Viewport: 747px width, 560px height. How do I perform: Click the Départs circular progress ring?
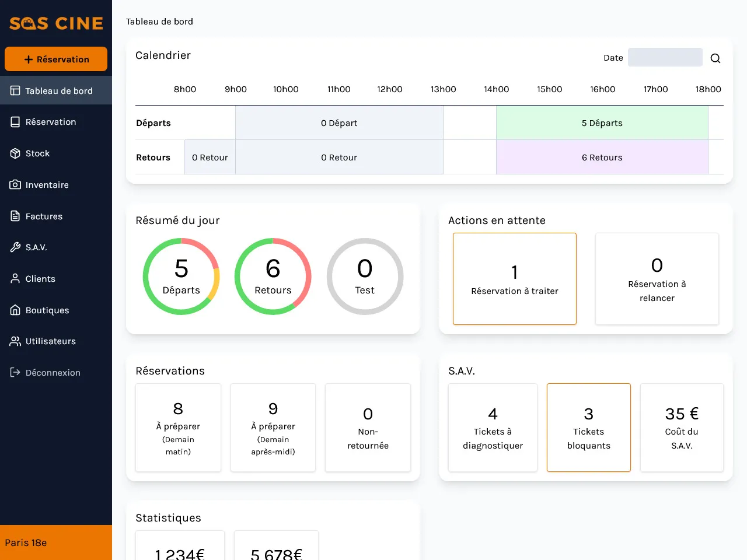(181, 276)
